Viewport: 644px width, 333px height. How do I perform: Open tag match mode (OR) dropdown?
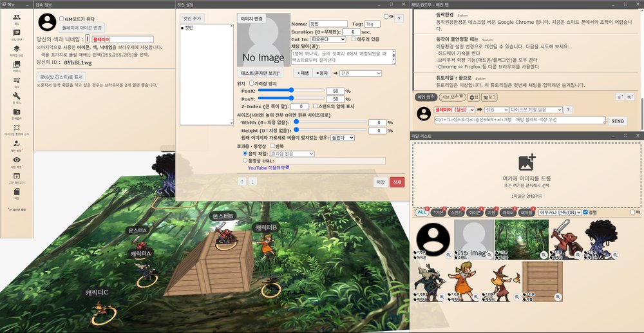(x=560, y=213)
